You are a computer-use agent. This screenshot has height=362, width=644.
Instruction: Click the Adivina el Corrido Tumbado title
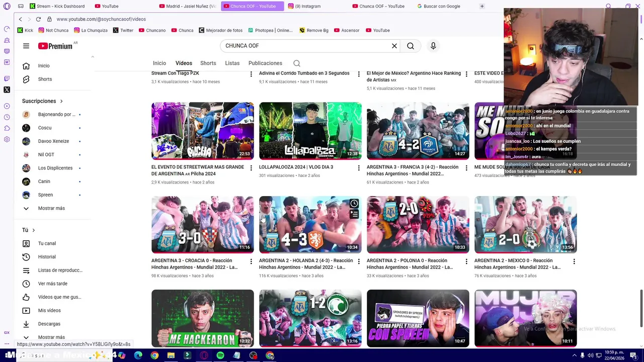click(x=304, y=73)
